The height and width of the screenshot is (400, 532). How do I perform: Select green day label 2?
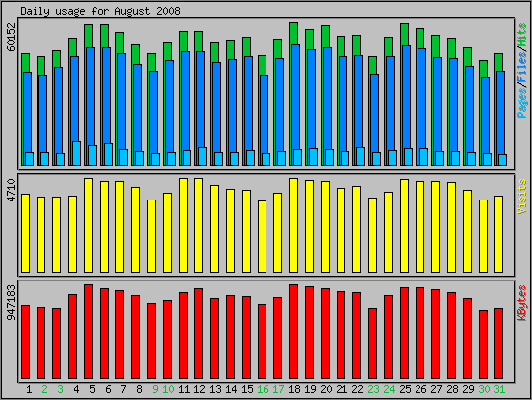44,389
